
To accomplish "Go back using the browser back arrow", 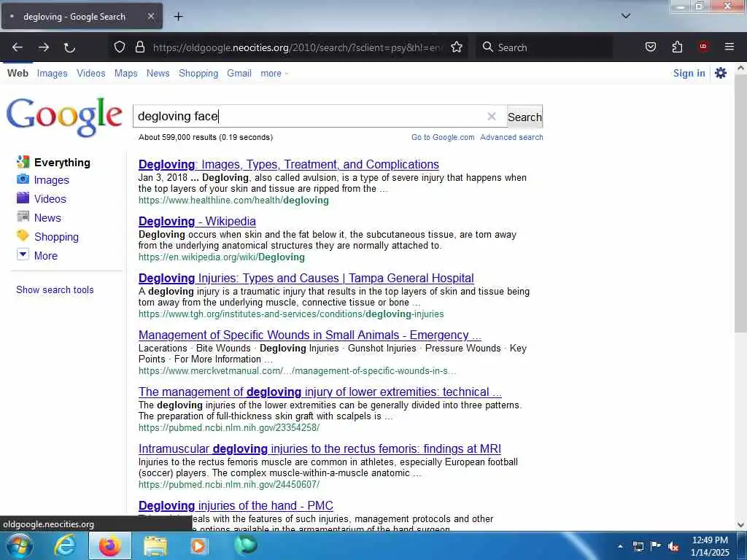I will pos(18,47).
